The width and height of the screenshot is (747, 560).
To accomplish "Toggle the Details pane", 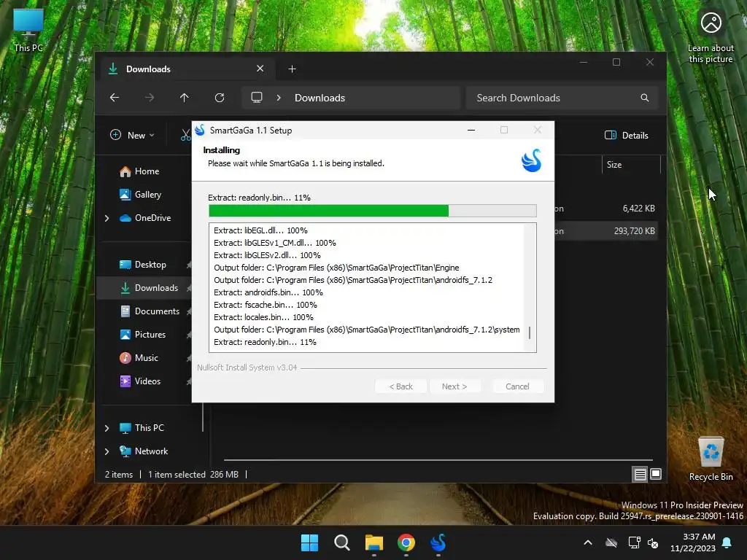I will click(626, 135).
